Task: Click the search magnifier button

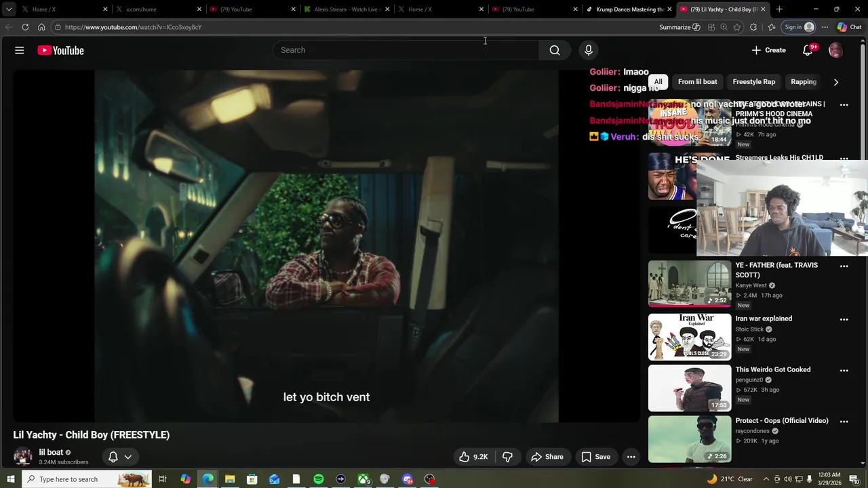Action: pyautogui.click(x=555, y=50)
